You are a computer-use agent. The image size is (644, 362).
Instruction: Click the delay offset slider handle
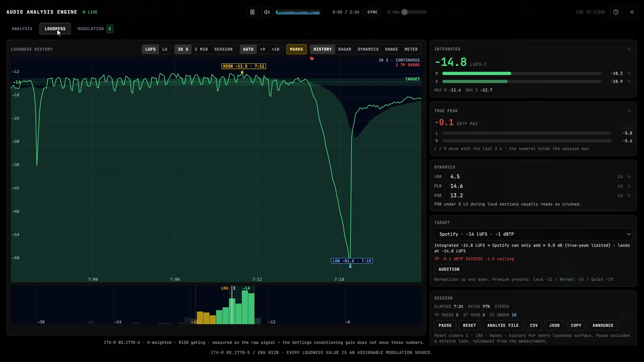(x=405, y=12)
